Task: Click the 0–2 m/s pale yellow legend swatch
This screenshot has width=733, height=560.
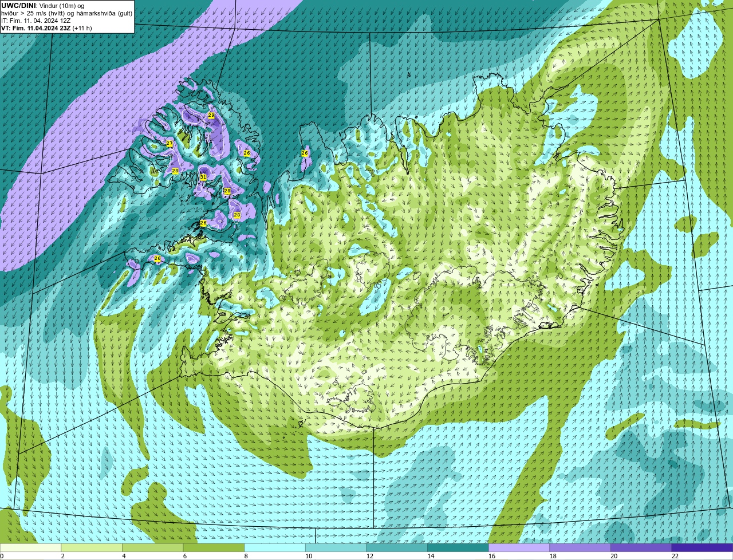Action: coord(30,547)
